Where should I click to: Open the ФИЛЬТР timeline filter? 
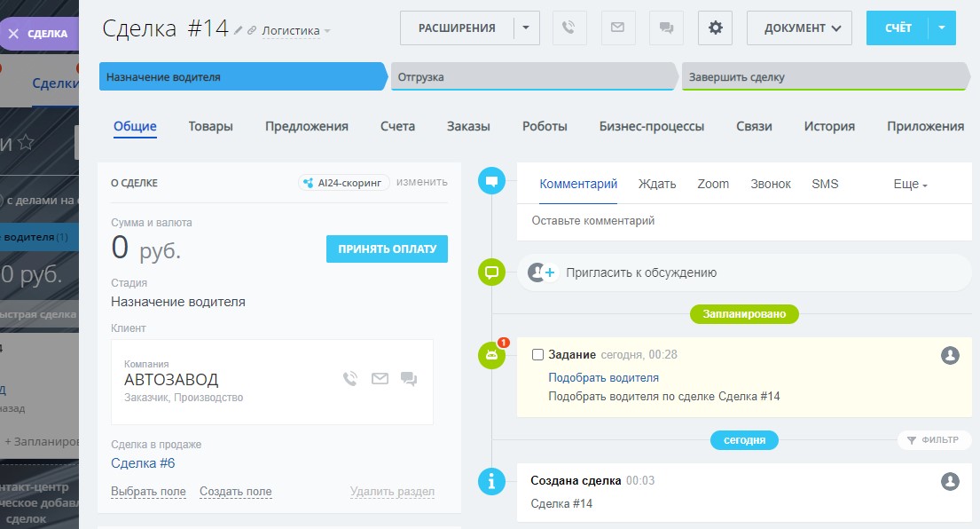933,440
